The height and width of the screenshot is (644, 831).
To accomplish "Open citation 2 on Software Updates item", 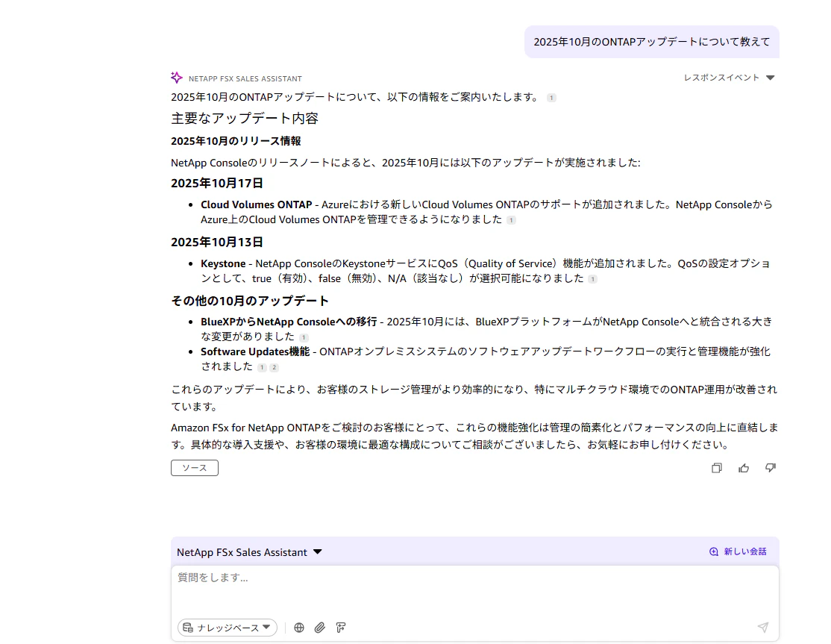I will (x=274, y=367).
